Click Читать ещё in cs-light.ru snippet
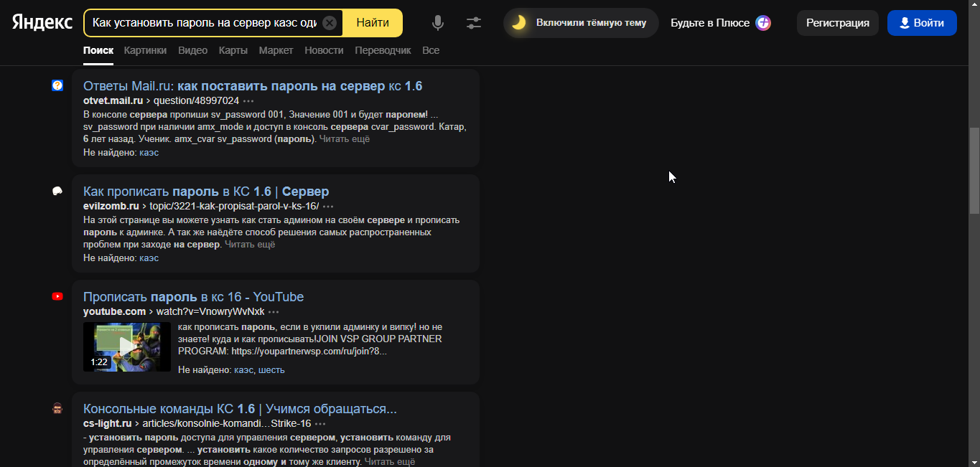The image size is (980, 467). click(x=390, y=462)
